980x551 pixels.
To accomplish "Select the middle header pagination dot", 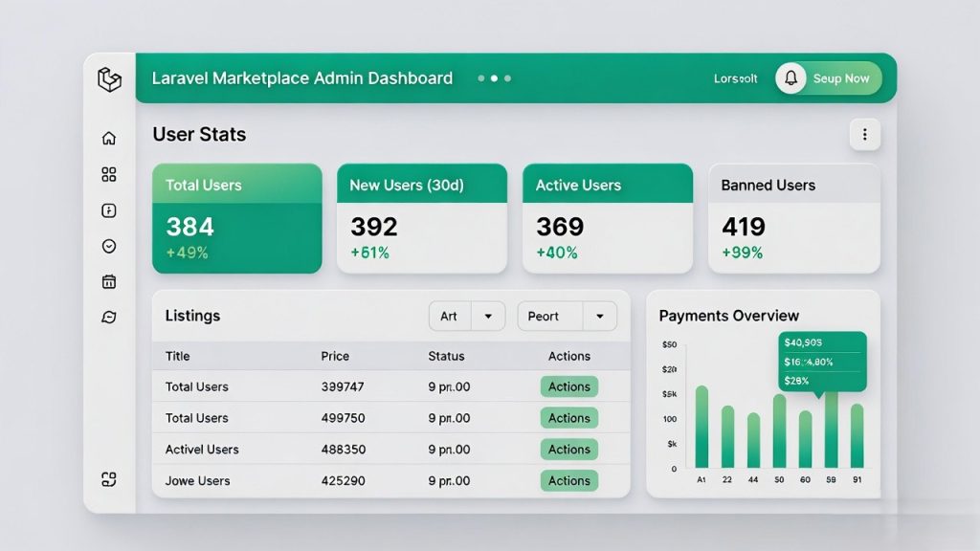I will [495, 78].
